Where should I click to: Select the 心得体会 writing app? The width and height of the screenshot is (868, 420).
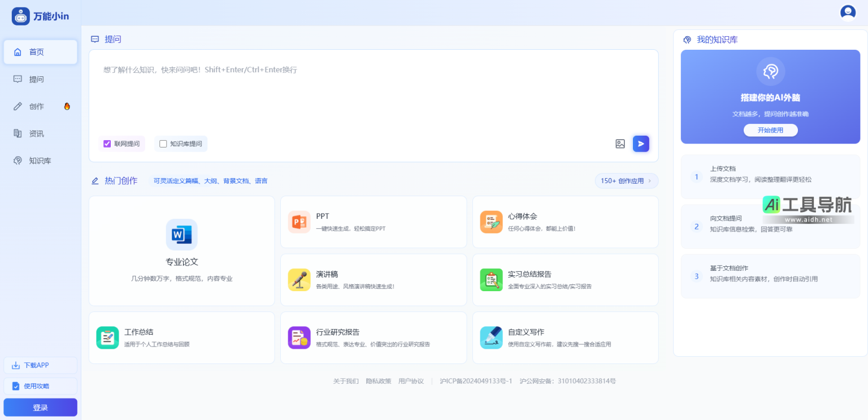coord(565,222)
